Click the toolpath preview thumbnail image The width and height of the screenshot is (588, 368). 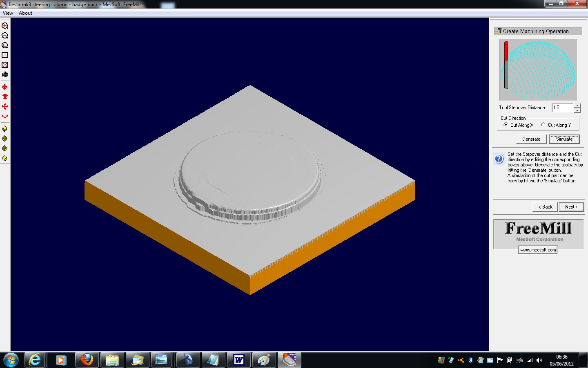(538, 70)
